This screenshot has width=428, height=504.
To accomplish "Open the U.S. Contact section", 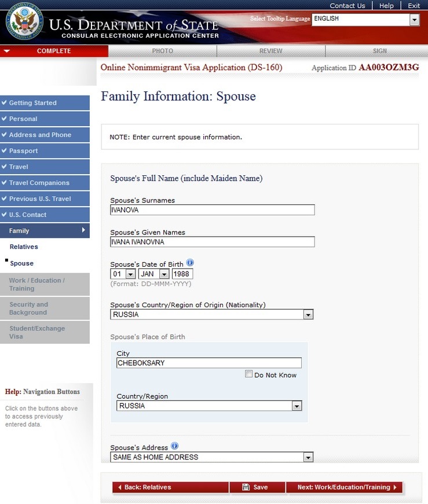I will (45, 215).
